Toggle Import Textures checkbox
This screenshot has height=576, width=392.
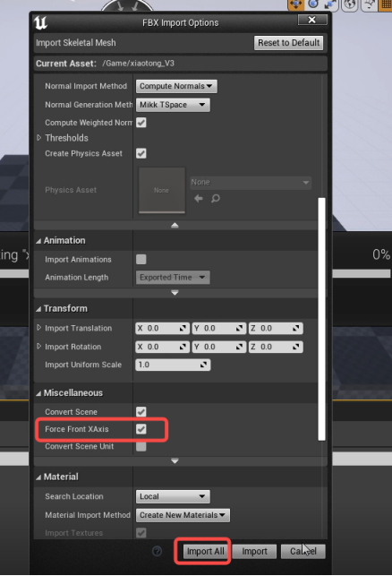click(141, 533)
